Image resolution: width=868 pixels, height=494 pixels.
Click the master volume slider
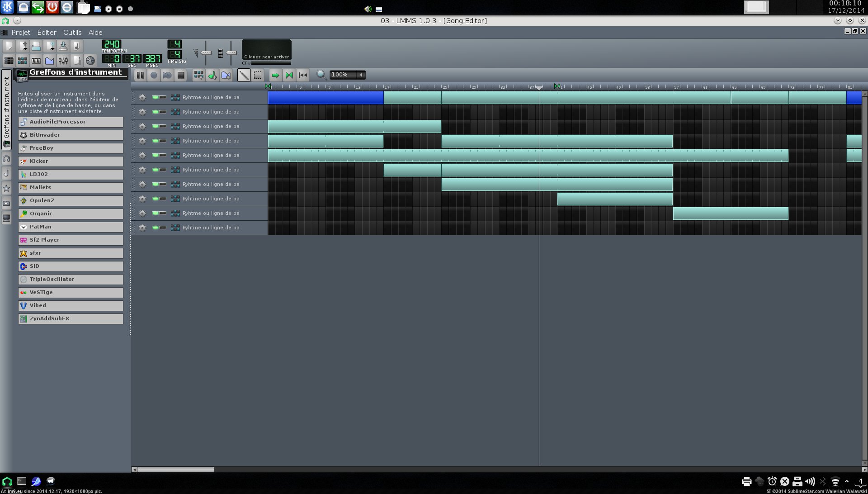tap(206, 53)
